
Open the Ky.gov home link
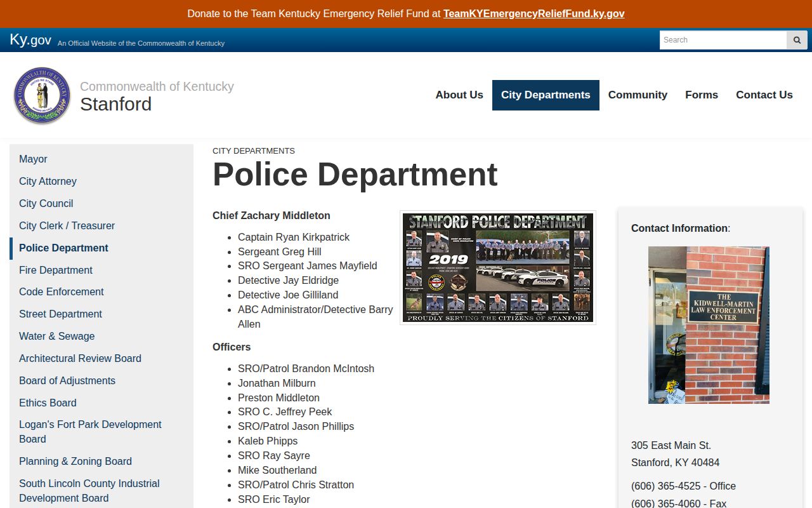[x=30, y=40]
